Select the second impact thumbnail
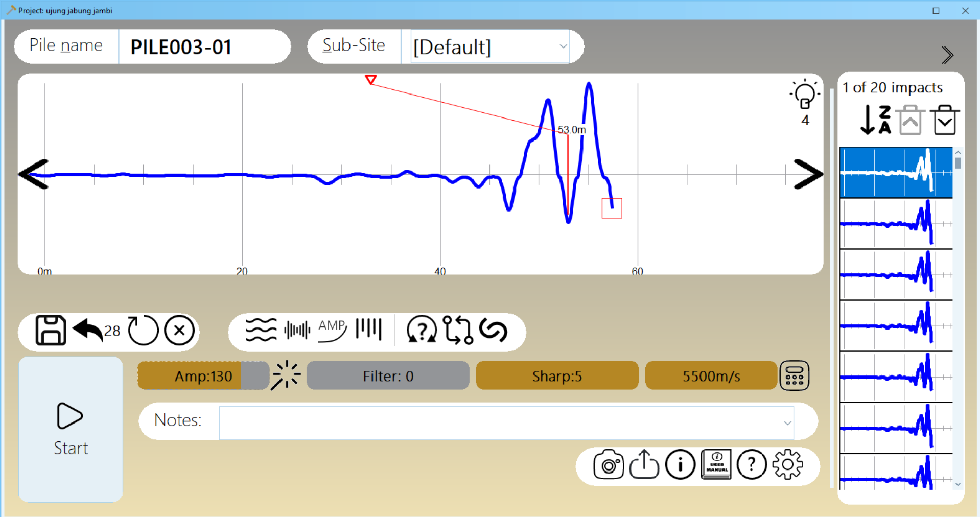This screenshot has width=980, height=517. (896, 224)
